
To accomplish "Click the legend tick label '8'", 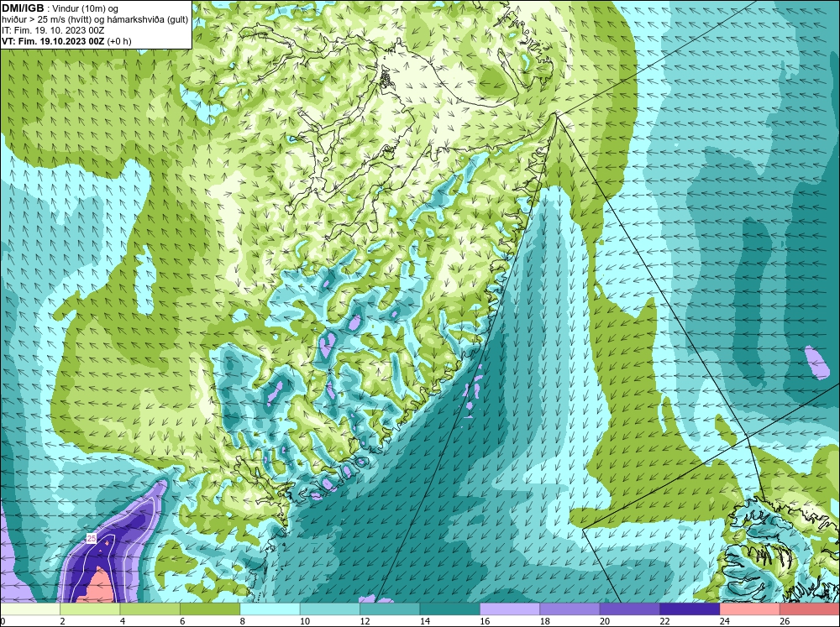I will click(x=243, y=621).
